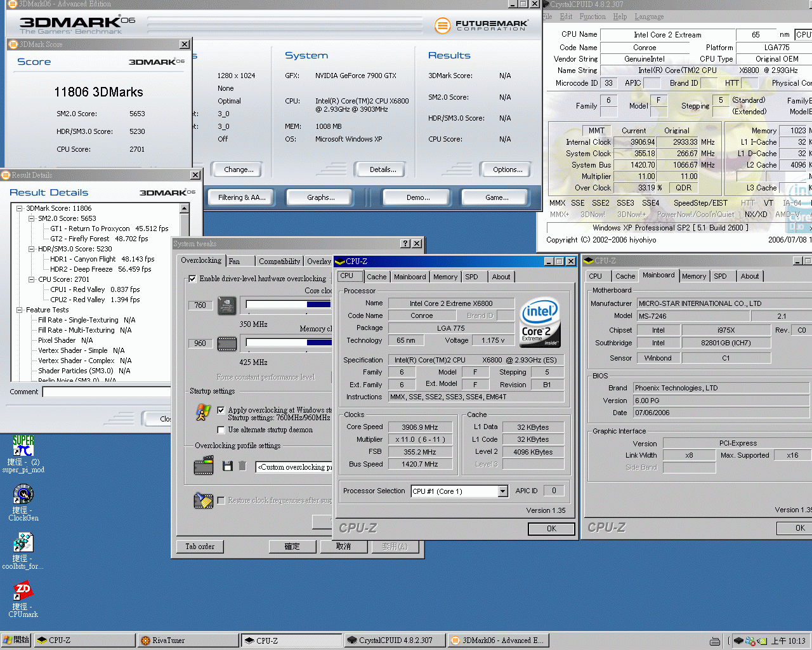The width and height of the screenshot is (812, 650).
Task: Open the Custom overclocking profile combo box
Action: 294,467
